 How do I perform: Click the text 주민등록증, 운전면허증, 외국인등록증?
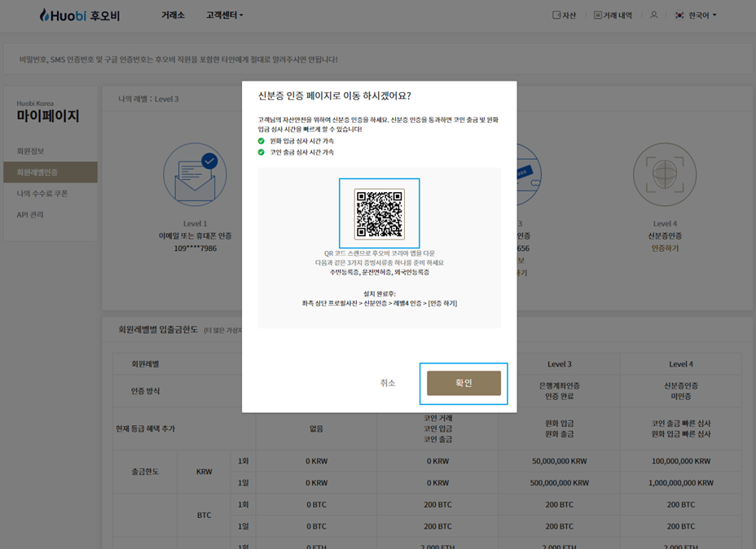380,272
